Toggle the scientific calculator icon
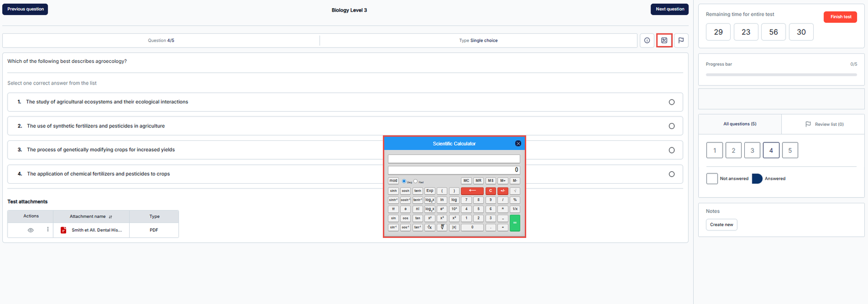Screen dimensions: 868x304 (x=664, y=40)
